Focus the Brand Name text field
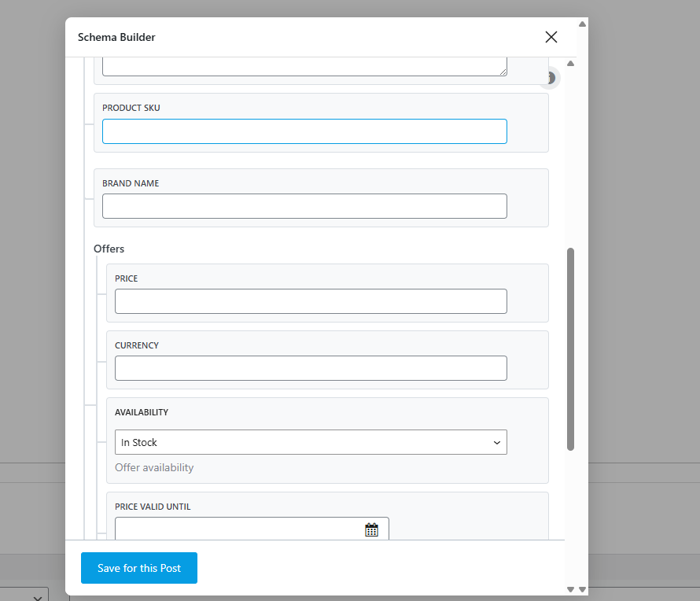The image size is (700, 601). [x=304, y=205]
